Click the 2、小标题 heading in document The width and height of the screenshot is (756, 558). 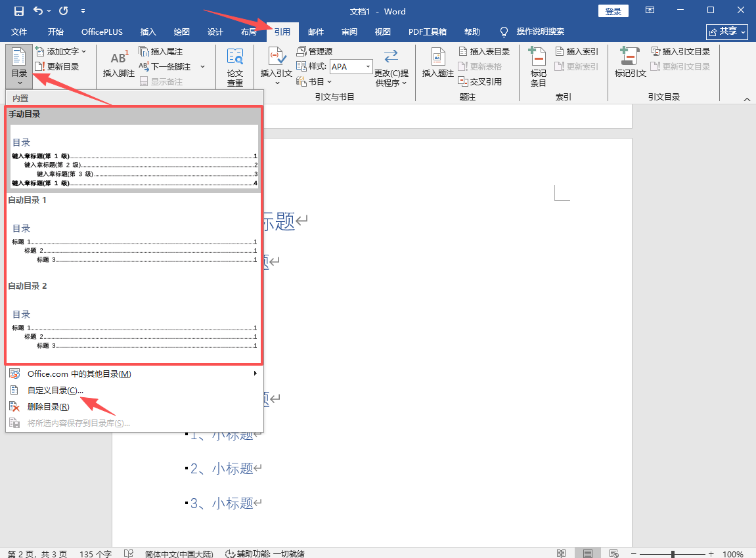pos(222,468)
